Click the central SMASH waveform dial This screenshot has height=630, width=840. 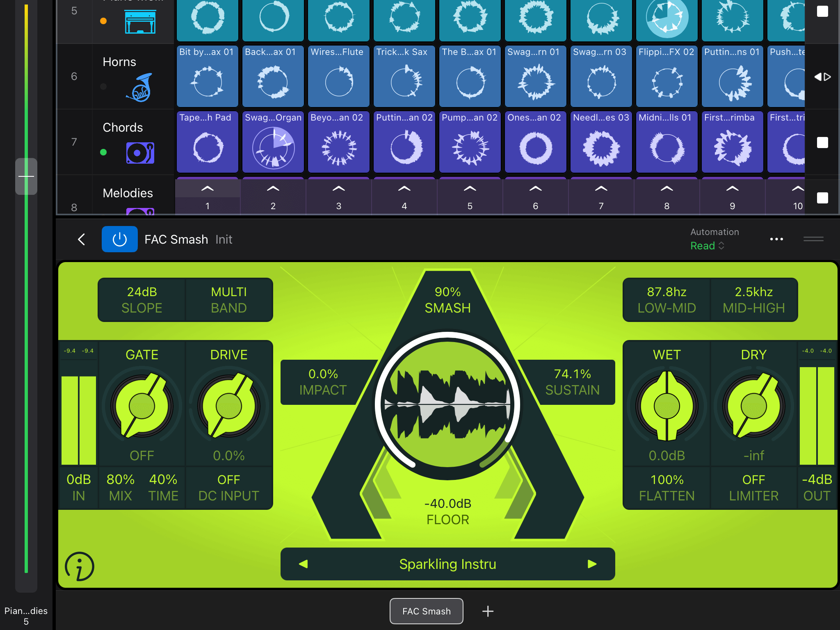[x=447, y=405]
